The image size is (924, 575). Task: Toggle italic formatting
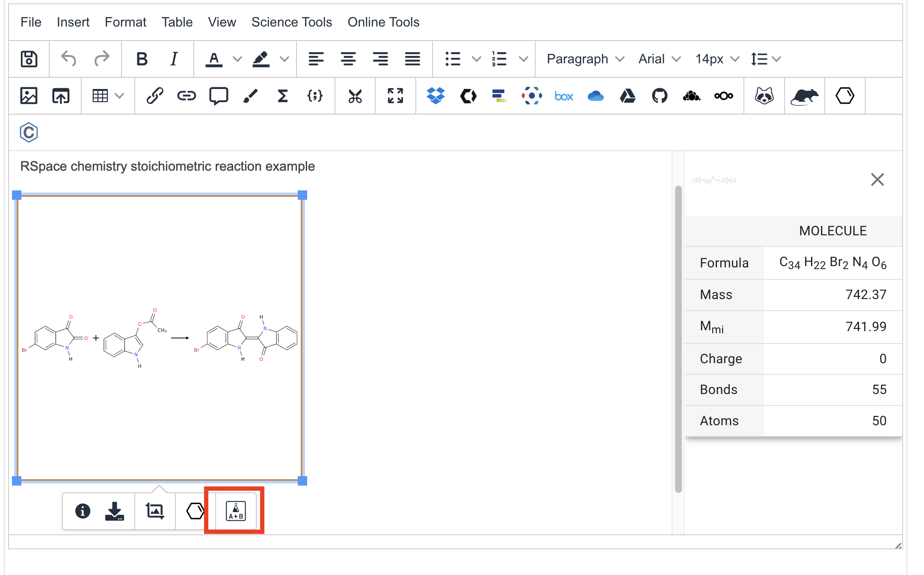(x=174, y=59)
